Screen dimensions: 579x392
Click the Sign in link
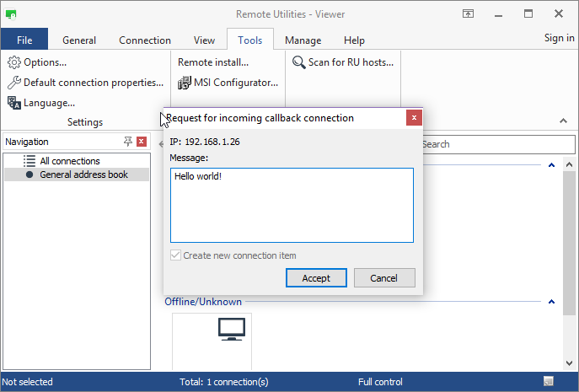(559, 38)
